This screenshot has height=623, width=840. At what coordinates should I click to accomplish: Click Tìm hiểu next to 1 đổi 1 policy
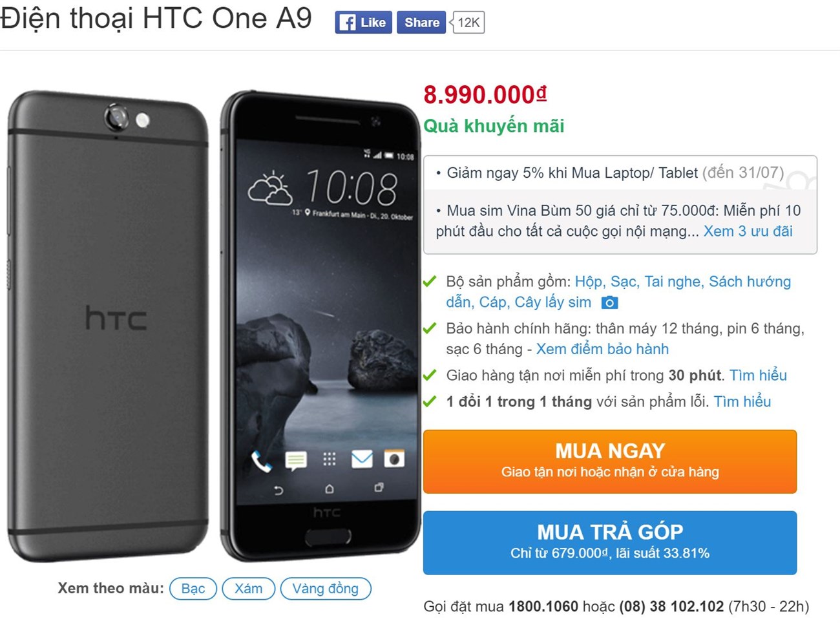(x=742, y=402)
